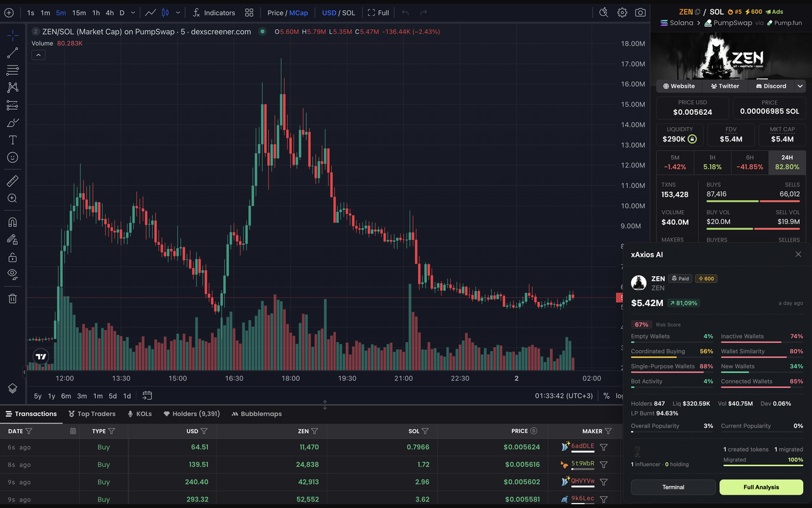This screenshot has height=508, width=812.
Task: Open the ZEN Discord link
Action: 771,86
